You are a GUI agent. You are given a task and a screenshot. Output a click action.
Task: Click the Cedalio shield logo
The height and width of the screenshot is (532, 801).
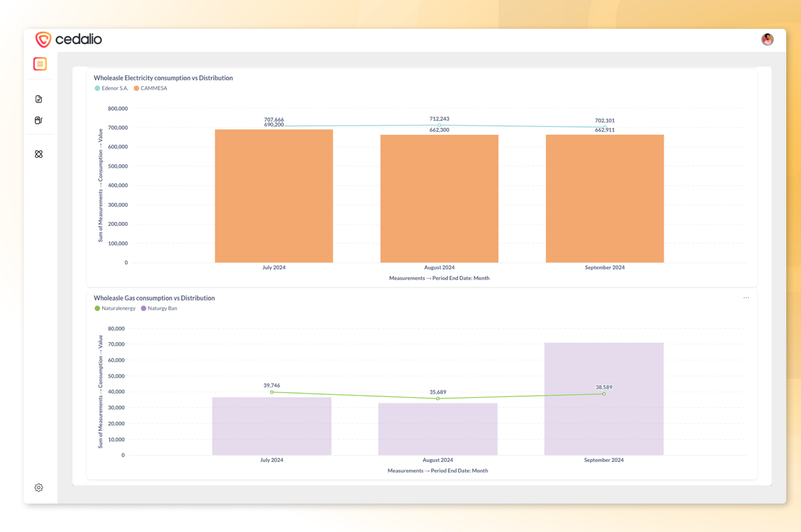point(43,39)
